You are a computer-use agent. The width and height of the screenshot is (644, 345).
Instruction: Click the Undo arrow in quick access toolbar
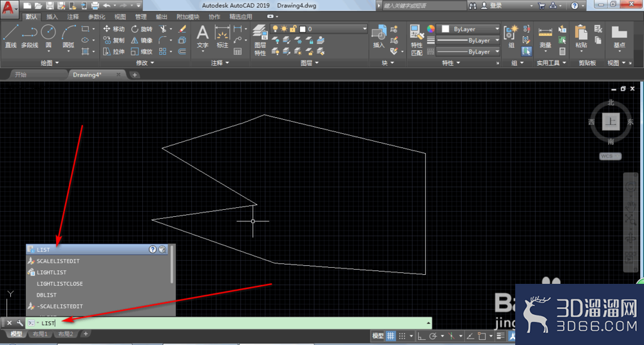tap(106, 6)
